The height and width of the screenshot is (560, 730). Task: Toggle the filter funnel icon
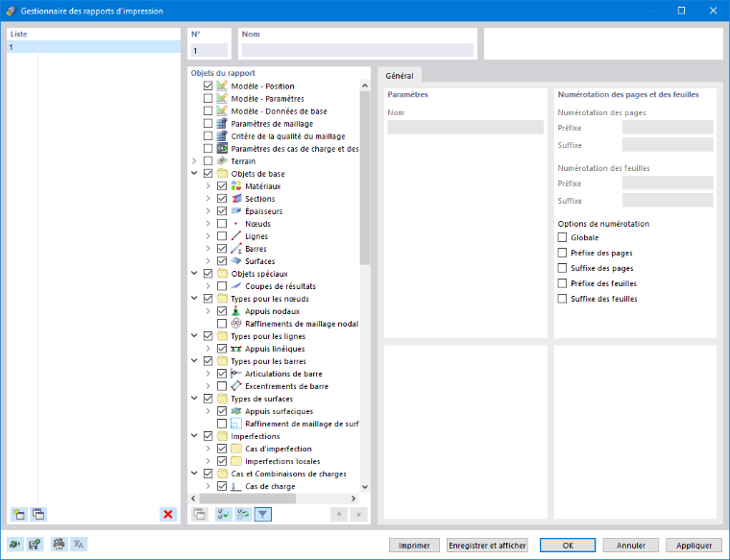263,515
